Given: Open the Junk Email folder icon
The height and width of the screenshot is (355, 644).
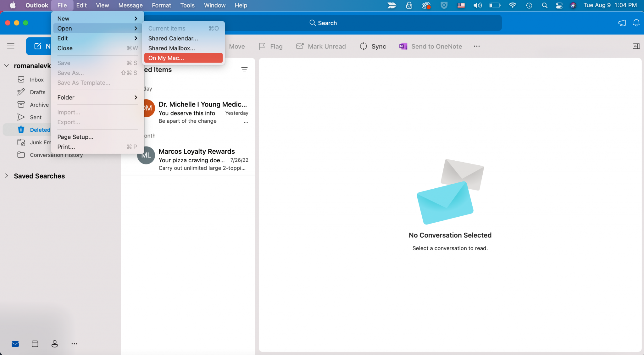Looking at the screenshot, I should point(21,142).
